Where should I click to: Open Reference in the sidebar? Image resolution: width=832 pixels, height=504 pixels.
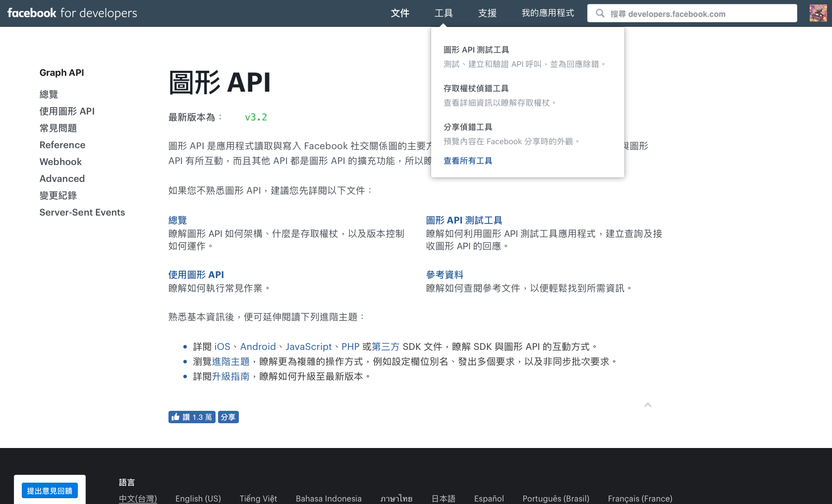pos(62,145)
